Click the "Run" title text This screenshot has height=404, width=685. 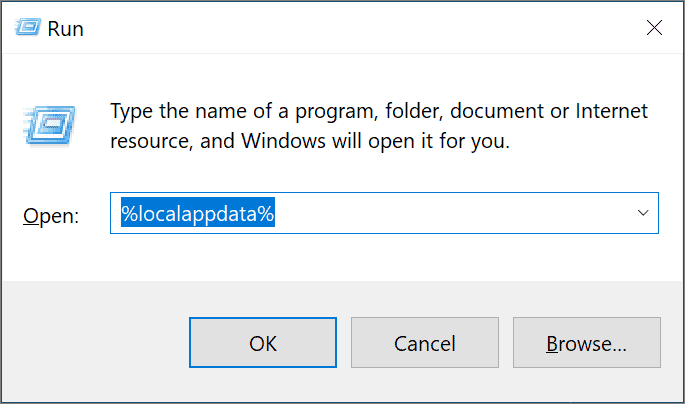tap(66, 29)
